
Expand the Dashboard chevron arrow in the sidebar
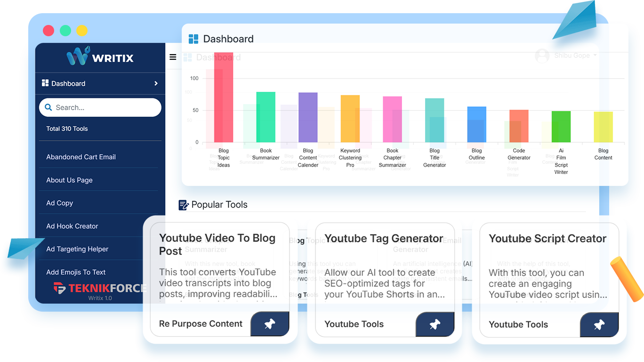[156, 83]
